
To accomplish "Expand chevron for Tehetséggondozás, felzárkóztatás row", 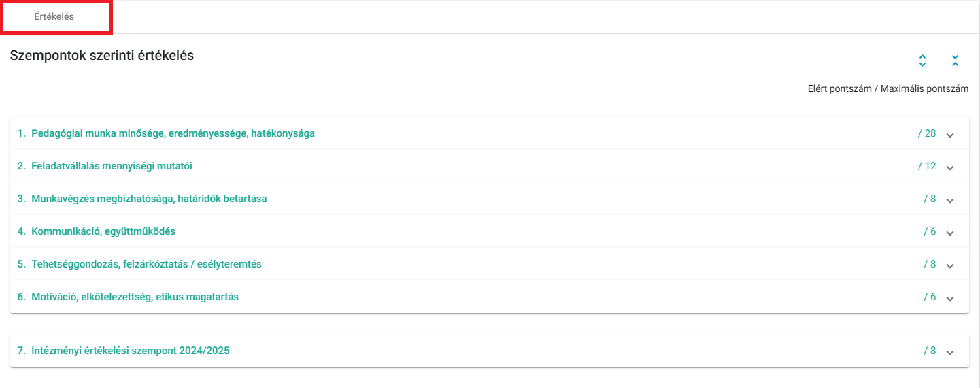I will (x=950, y=265).
